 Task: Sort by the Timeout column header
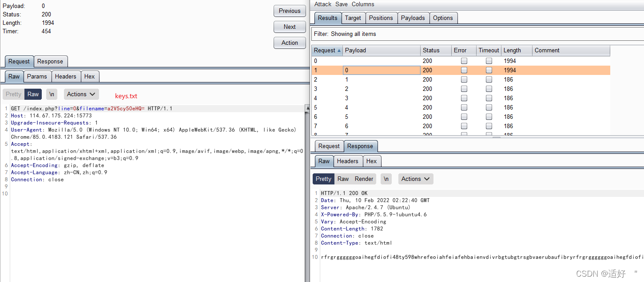pyautogui.click(x=489, y=50)
